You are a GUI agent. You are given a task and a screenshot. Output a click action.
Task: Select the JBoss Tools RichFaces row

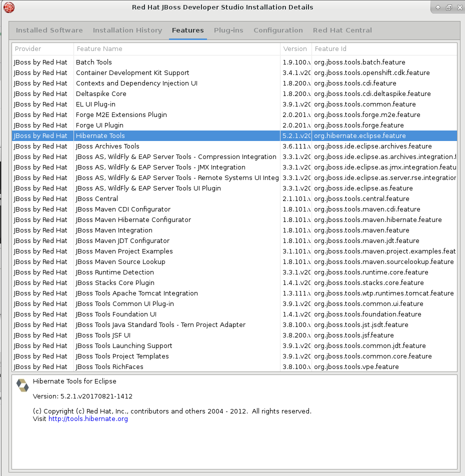coord(234,366)
